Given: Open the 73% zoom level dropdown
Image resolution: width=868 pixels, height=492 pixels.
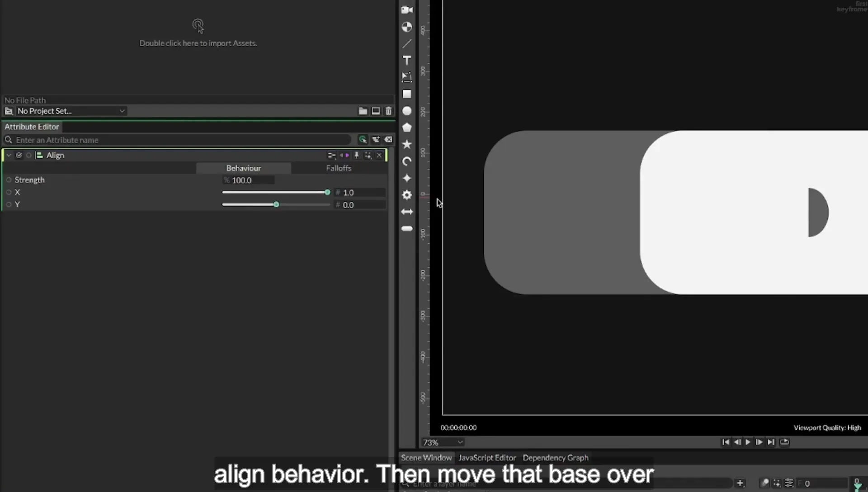Looking at the screenshot, I should tap(443, 442).
